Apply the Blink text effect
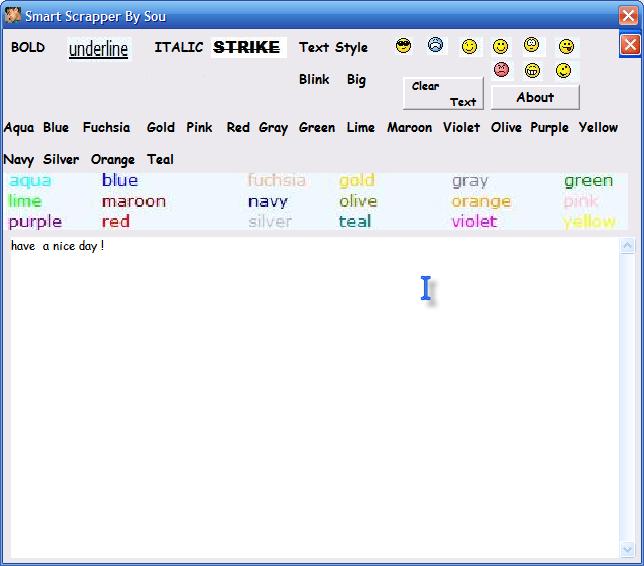This screenshot has height=566, width=644. pyautogui.click(x=314, y=79)
